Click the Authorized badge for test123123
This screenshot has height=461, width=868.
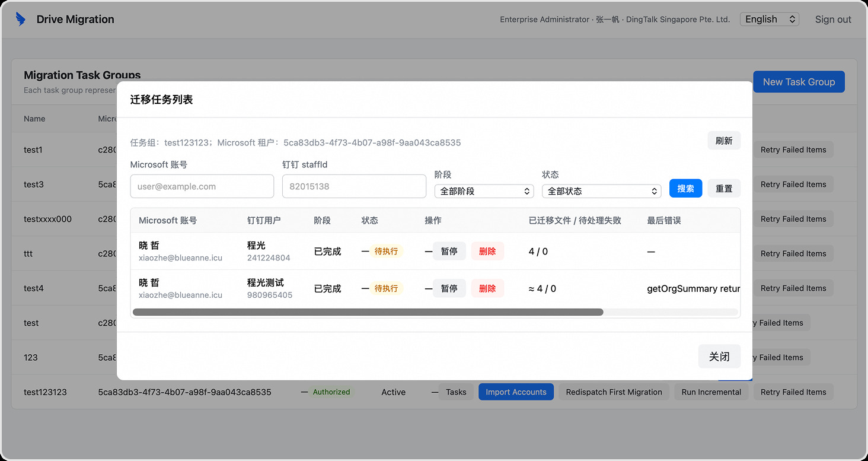331,392
